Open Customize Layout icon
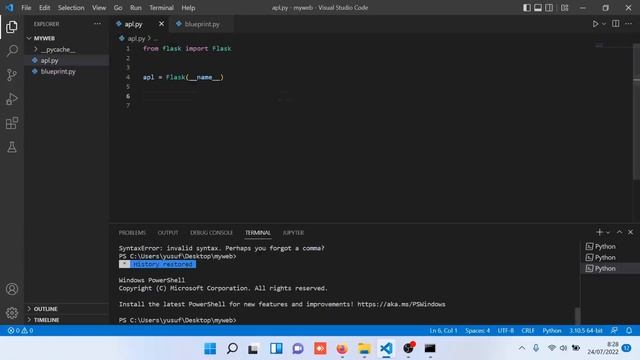 click(564, 8)
